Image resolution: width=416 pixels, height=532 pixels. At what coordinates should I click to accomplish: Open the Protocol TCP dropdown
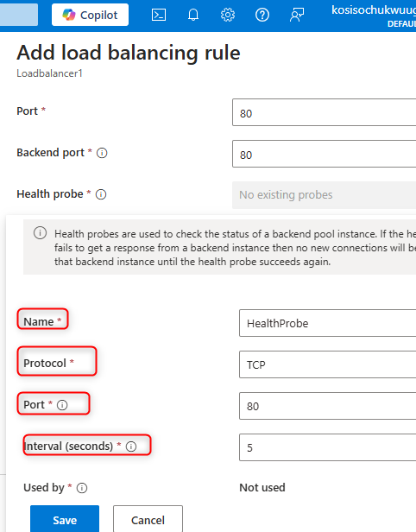(x=327, y=364)
